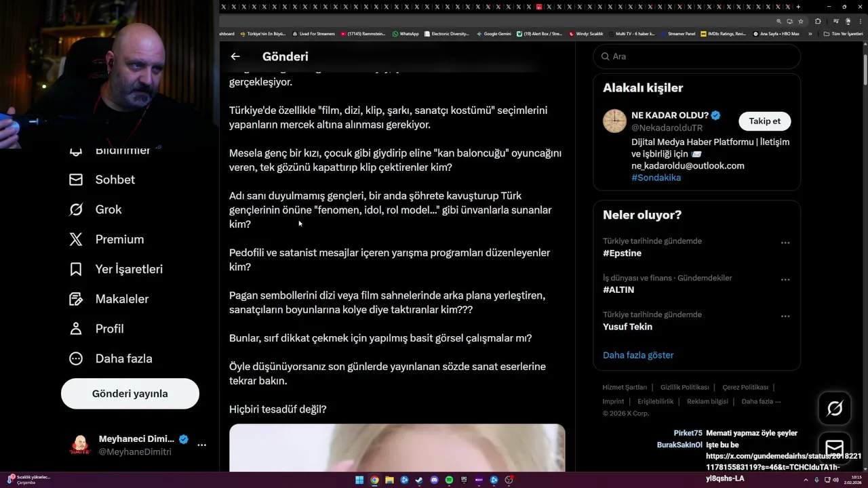Open a new browser tab with plus
The image size is (868, 488).
[x=798, y=7]
